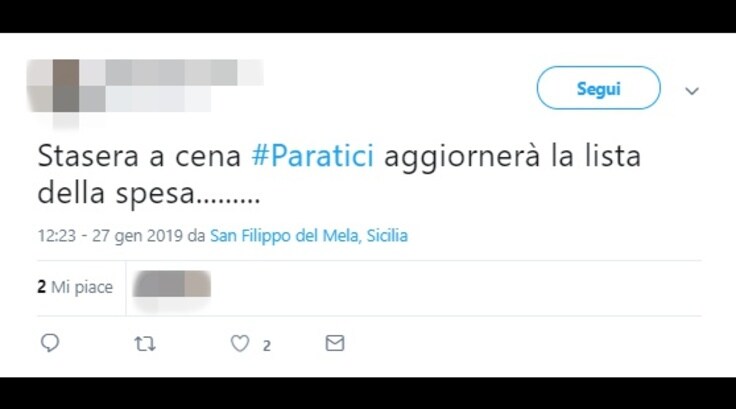The width and height of the screenshot is (736, 409).
Task: Open the last blurred liker avatar
Action: tap(198, 285)
